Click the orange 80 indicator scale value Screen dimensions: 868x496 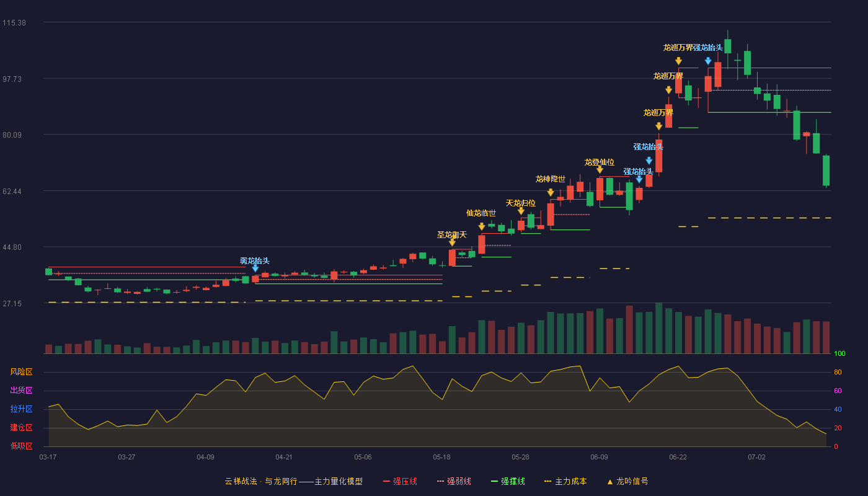point(838,373)
